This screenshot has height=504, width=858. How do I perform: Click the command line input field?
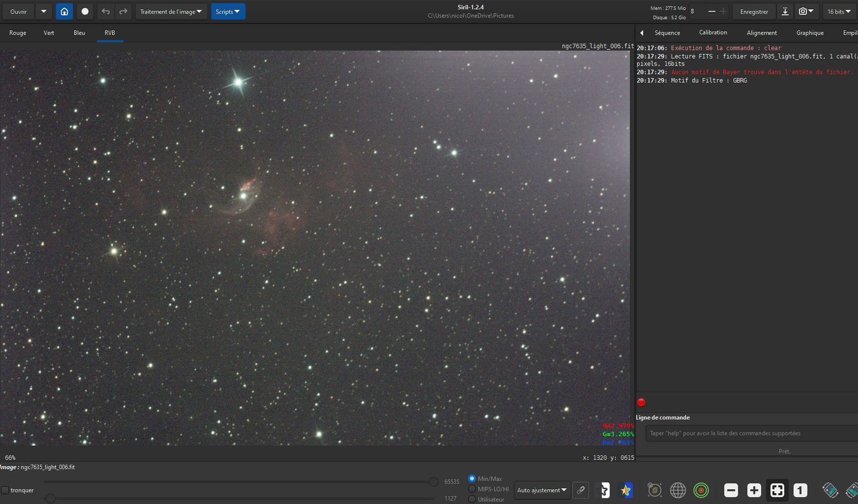click(x=749, y=433)
